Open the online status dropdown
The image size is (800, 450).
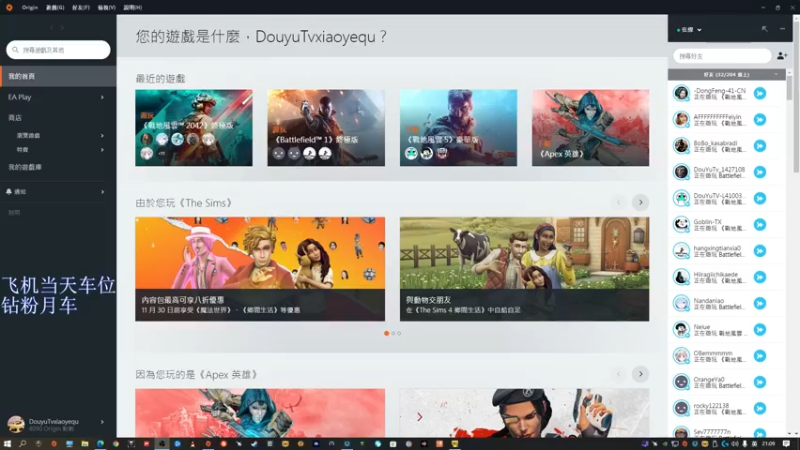689,30
